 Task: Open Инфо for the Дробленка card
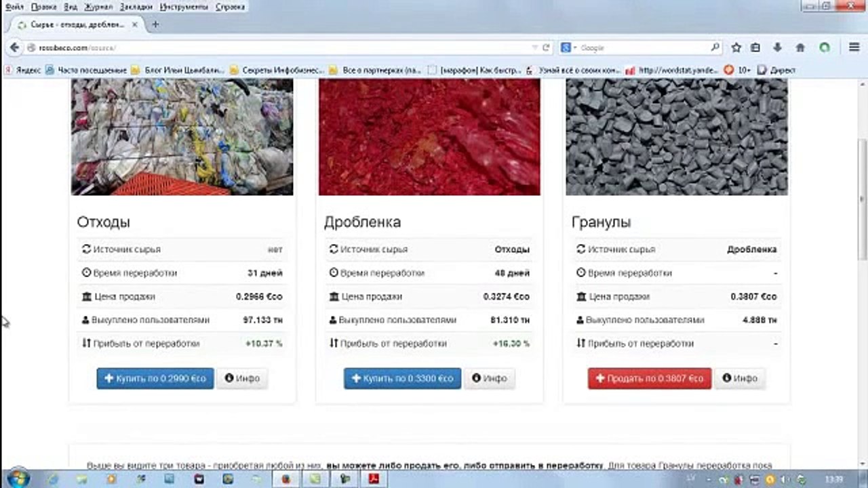click(490, 378)
